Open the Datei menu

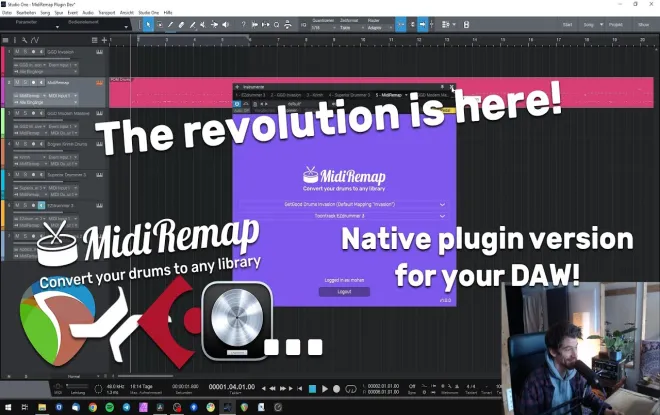(x=7, y=13)
